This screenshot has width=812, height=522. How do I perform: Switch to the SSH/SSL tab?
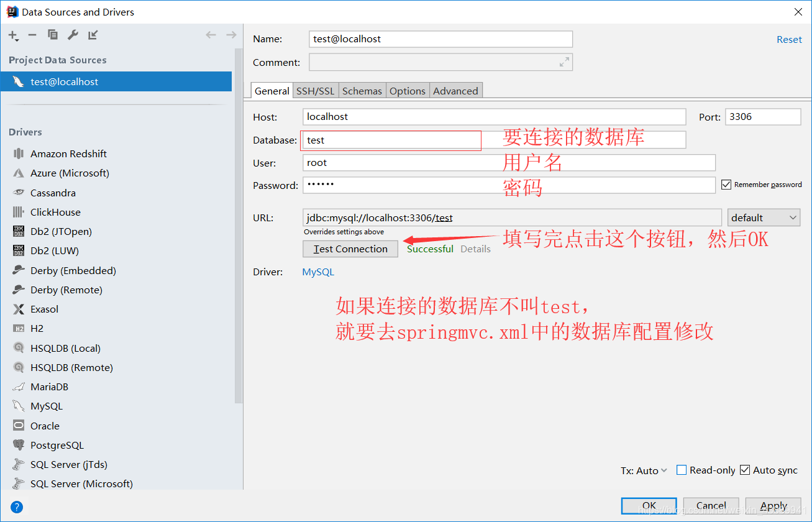pyautogui.click(x=316, y=91)
